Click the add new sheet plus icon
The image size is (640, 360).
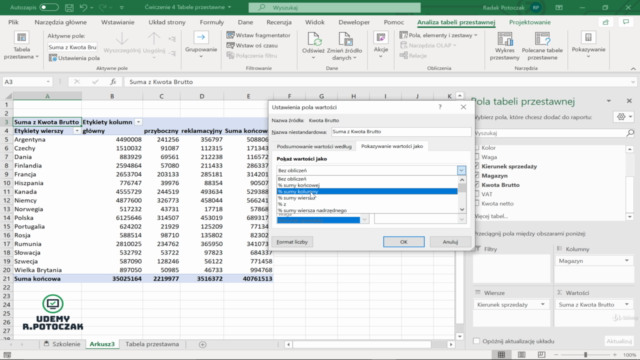pyautogui.click(x=202, y=344)
